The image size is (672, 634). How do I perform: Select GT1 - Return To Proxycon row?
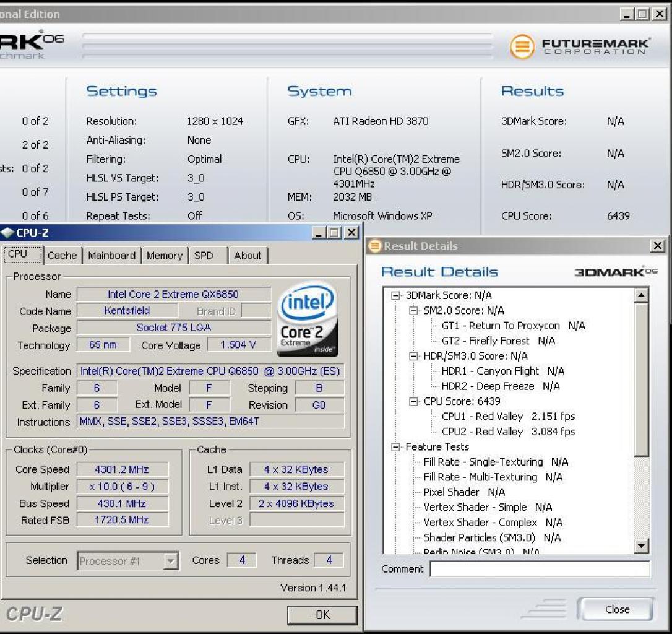click(513, 326)
